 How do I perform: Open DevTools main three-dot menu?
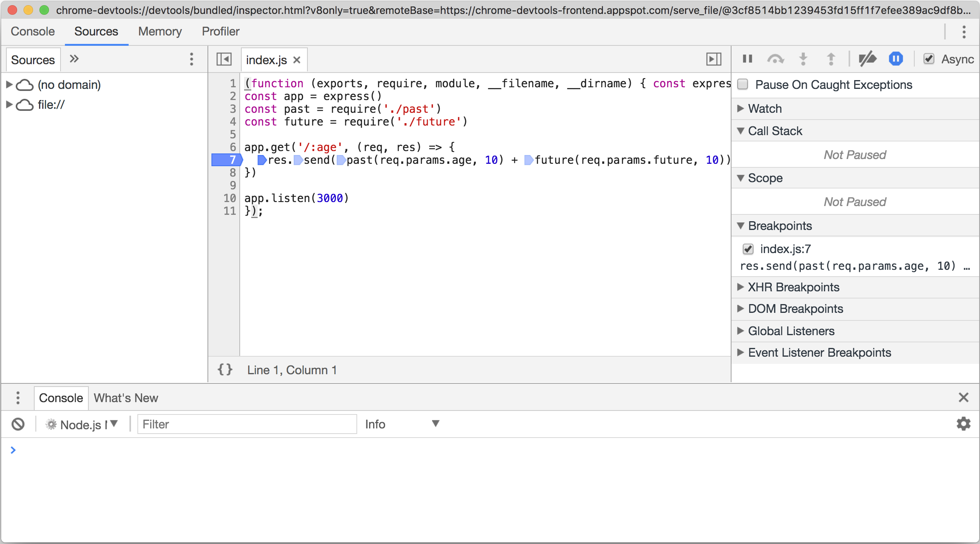pyautogui.click(x=964, y=32)
